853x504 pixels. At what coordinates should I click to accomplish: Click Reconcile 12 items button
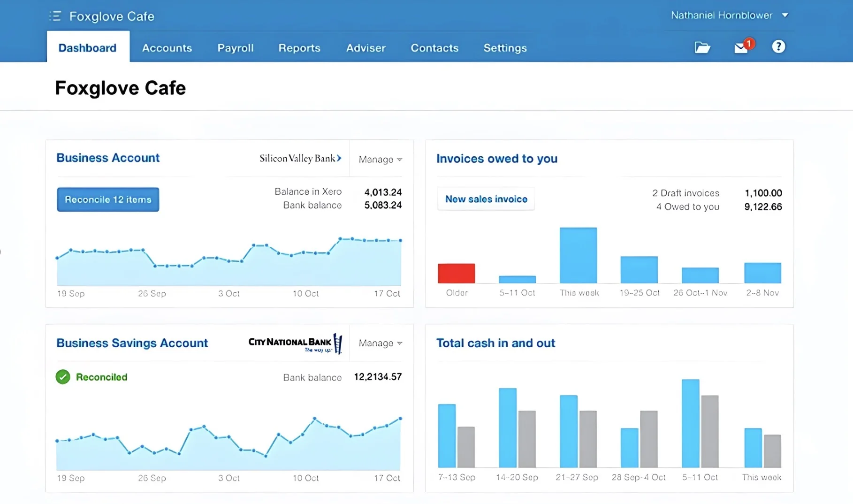[x=108, y=199]
